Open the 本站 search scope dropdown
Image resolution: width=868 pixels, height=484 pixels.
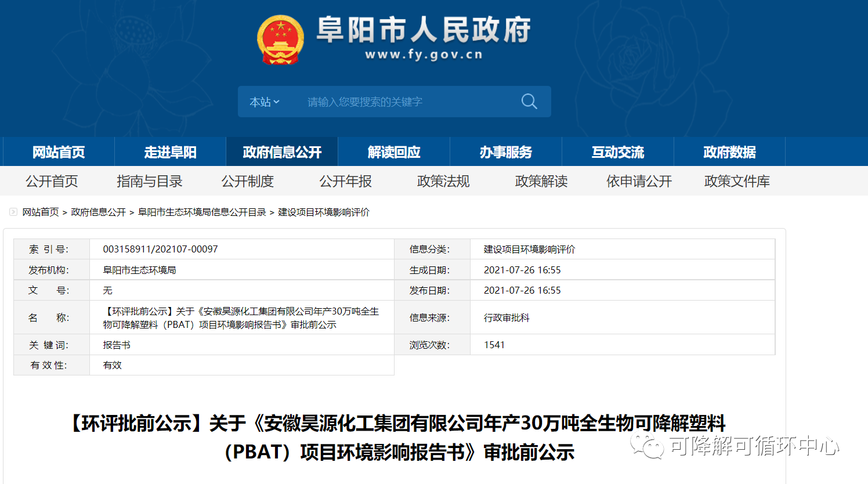pyautogui.click(x=265, y=102)
